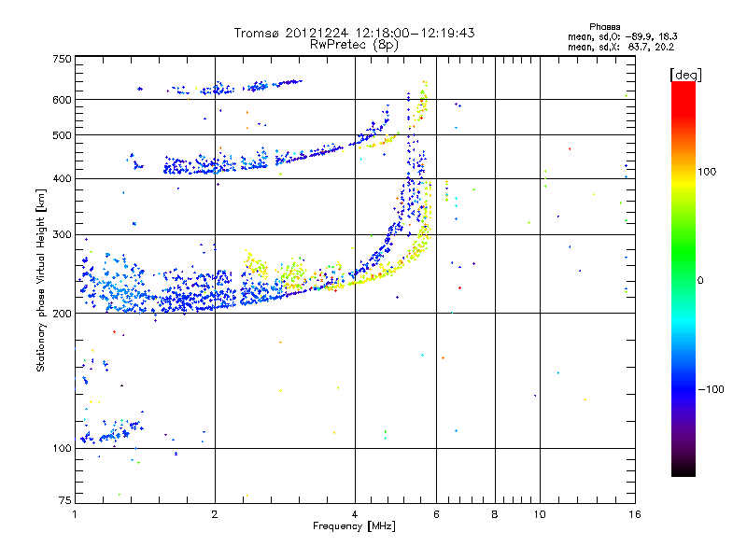Click the 'Stationary phase Virtual Height [km]' axis label
747x560 pixels.
40,281
